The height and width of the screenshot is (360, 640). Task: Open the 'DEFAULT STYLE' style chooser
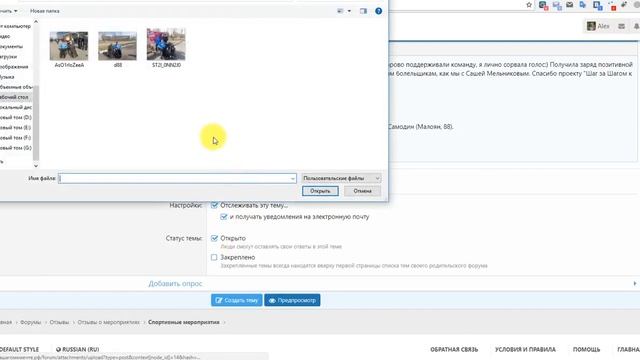[x=19, y=349]
